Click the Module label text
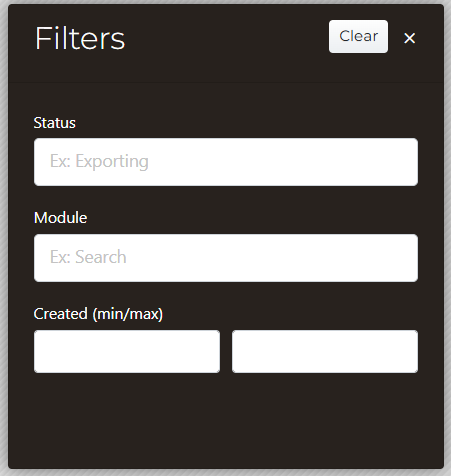451x476 pixels. pyautogui.click(x=61, y=218)
